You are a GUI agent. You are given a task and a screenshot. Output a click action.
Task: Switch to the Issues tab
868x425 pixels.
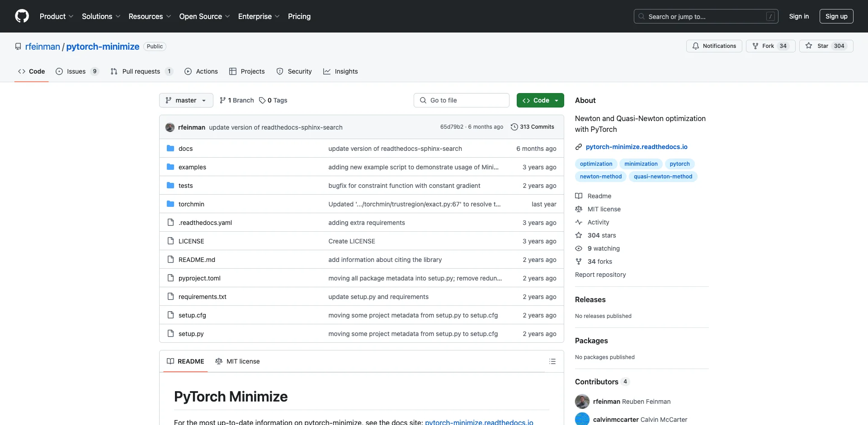click(77, 71)
